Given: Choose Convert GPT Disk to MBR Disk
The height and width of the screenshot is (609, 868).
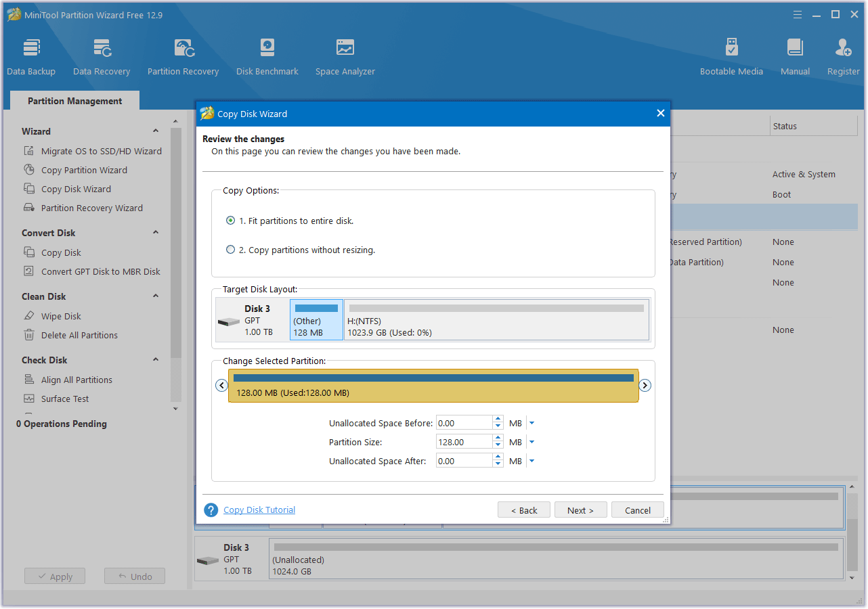Looking at the screenshot, I should coord(100,271).
